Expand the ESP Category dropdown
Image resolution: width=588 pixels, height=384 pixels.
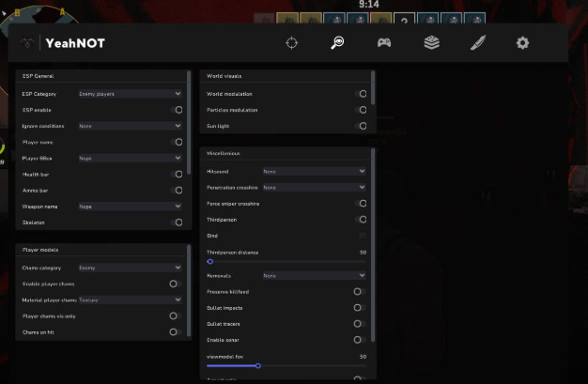tap(130, 94)
